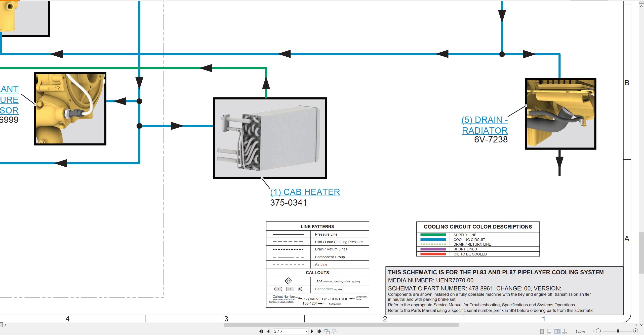Click grid column label 3
Viewport: 644px width, 335px height.
[x=226, y=319]
